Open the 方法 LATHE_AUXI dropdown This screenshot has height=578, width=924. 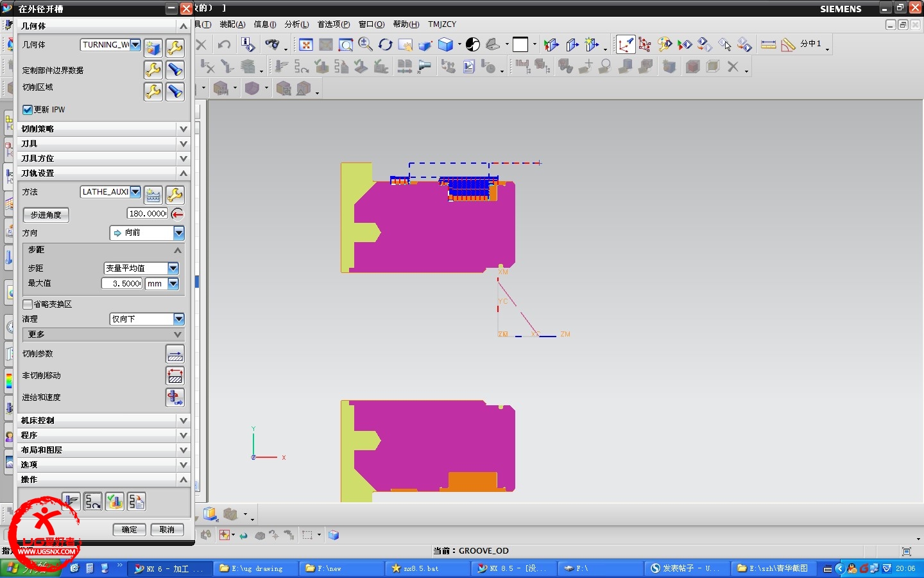[x=135, y=192]
